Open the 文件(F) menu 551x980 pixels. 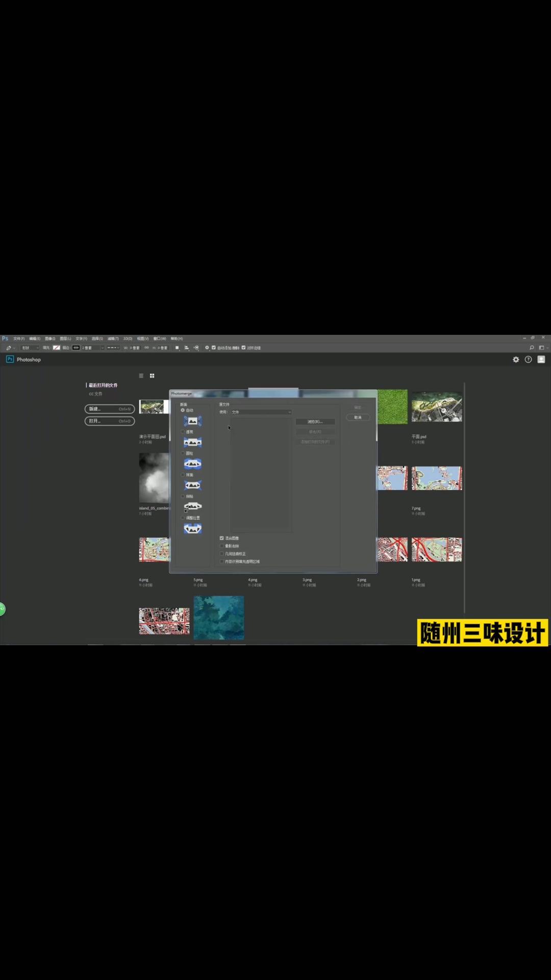click(x=19, y=339)
